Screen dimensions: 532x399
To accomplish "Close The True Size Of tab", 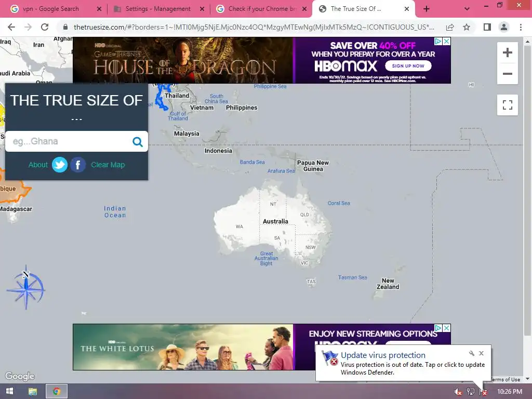I will (407, 9).
